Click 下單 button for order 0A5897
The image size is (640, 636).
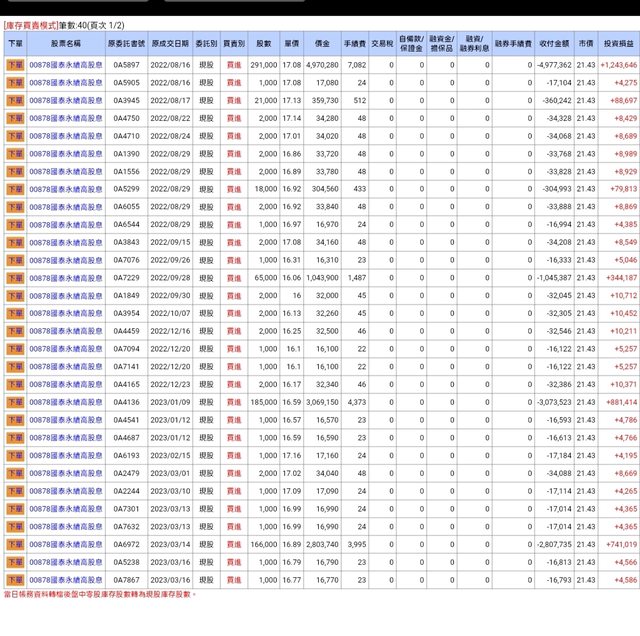[x=15, y=64]
